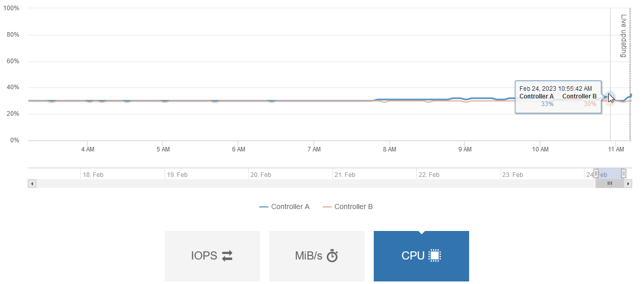
Task: Click the highlighted Controller A data point
Action: click(610, 97)
